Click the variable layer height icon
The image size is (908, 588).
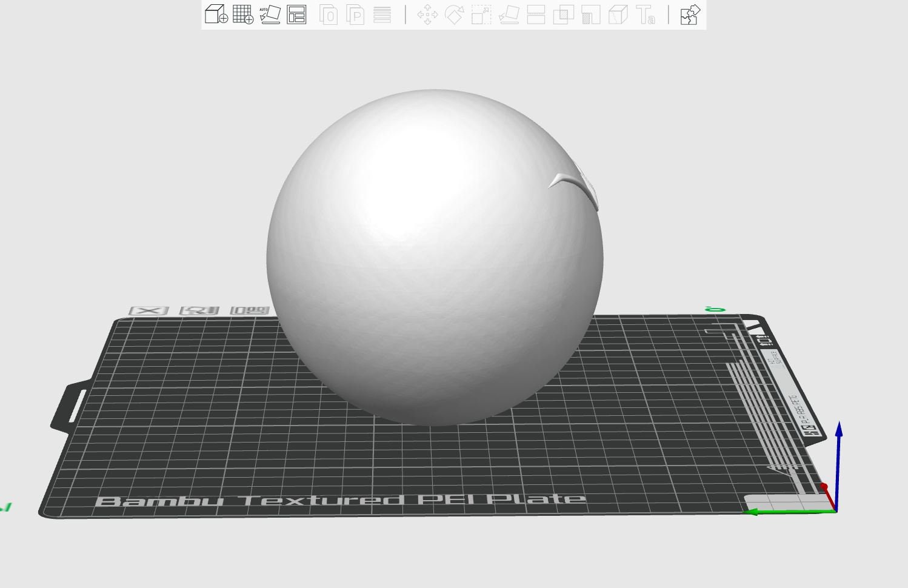382,15
